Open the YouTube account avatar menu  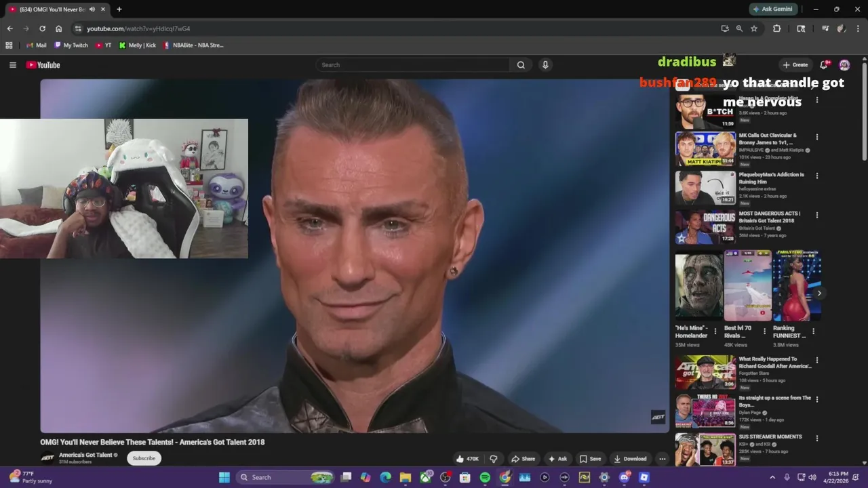click(x=844, y=65)
